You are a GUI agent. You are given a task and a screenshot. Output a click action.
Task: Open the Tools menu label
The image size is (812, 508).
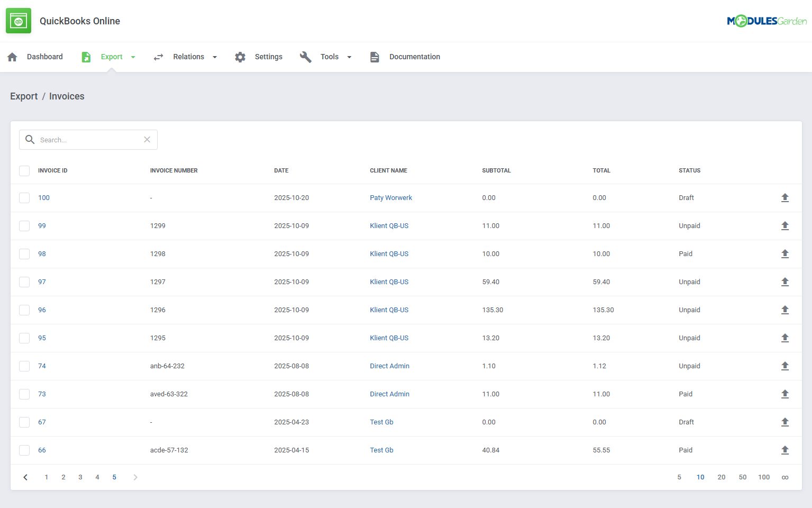pyautogui.click(x=330, y=57)
